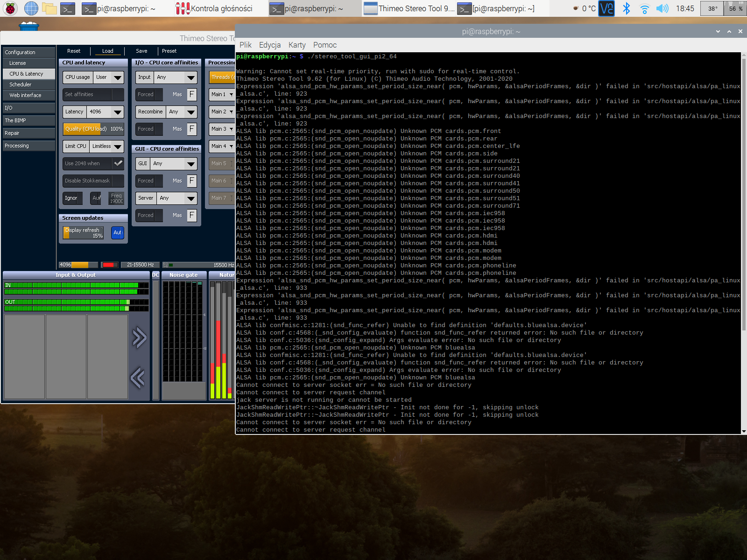Open the Wi-Fi network tray icon

tap(644, 8)
